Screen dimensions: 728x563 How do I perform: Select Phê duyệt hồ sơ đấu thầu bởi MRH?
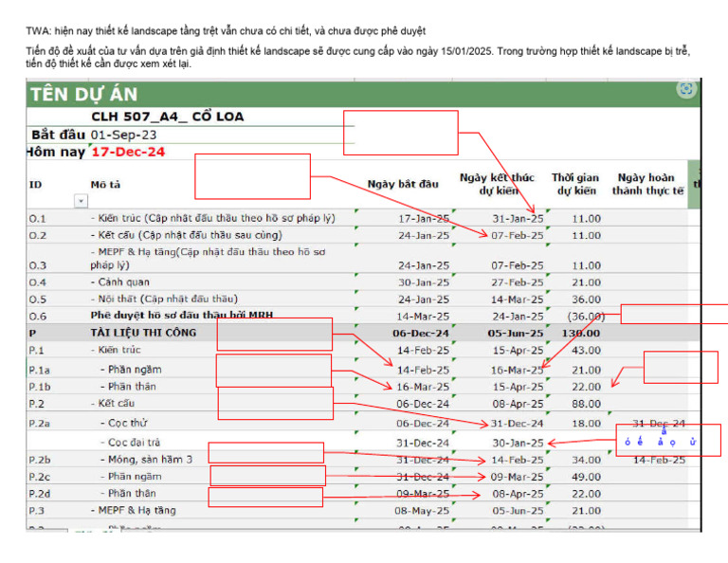pos(182,316)
